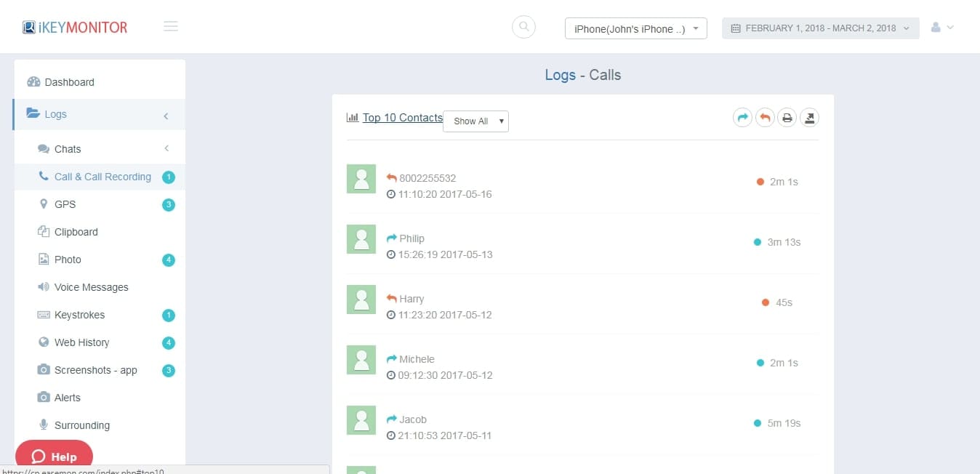Click Michele's contact avatar

click(361, 360)
